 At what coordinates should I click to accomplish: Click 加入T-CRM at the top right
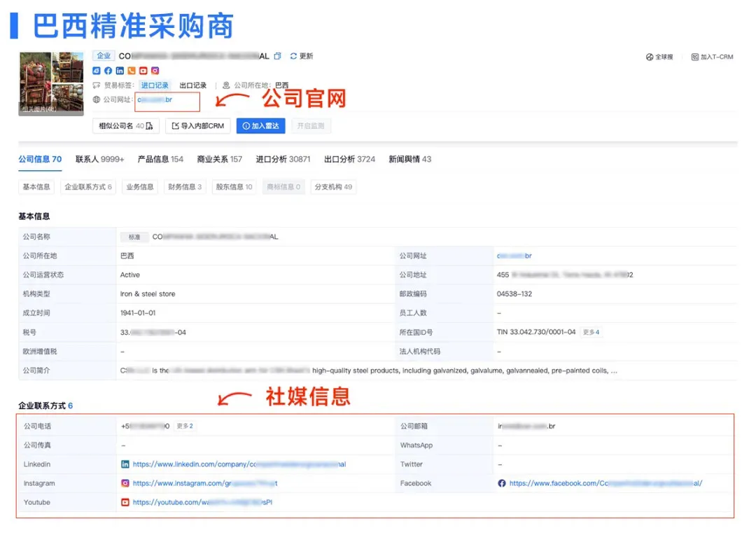713,57
